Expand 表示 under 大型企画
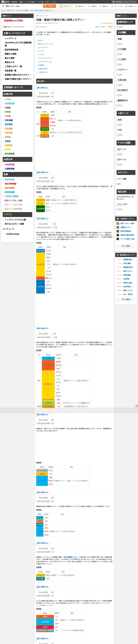This screenshot has width=138, height=644. click(120, 85)
